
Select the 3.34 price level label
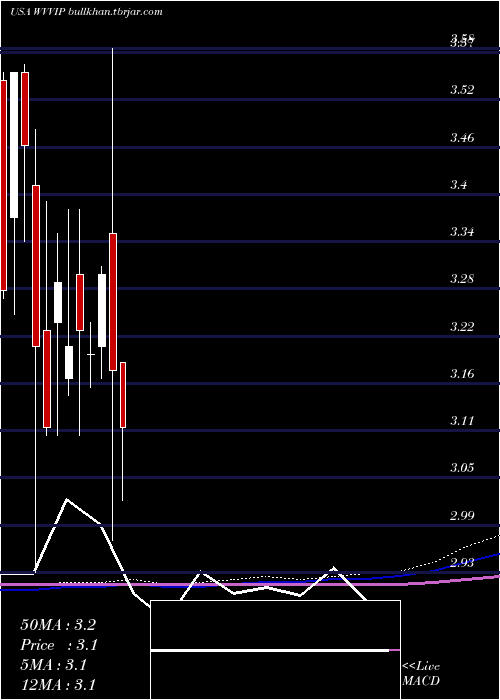(x=462, y=232)
